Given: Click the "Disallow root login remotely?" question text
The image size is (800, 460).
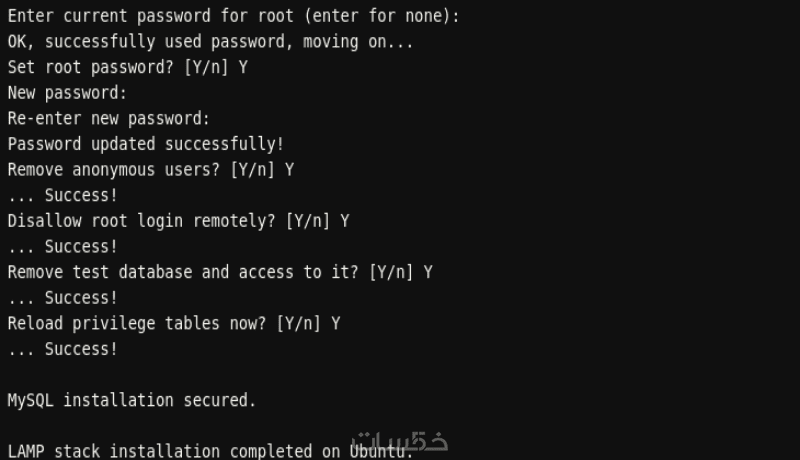Looking at the screenshot, I should (x=142, y=221).
